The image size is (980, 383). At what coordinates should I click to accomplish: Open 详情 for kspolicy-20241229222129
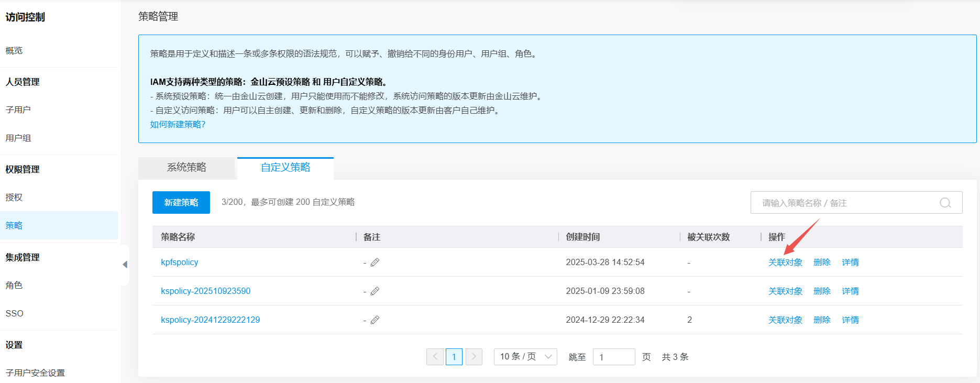850,320
